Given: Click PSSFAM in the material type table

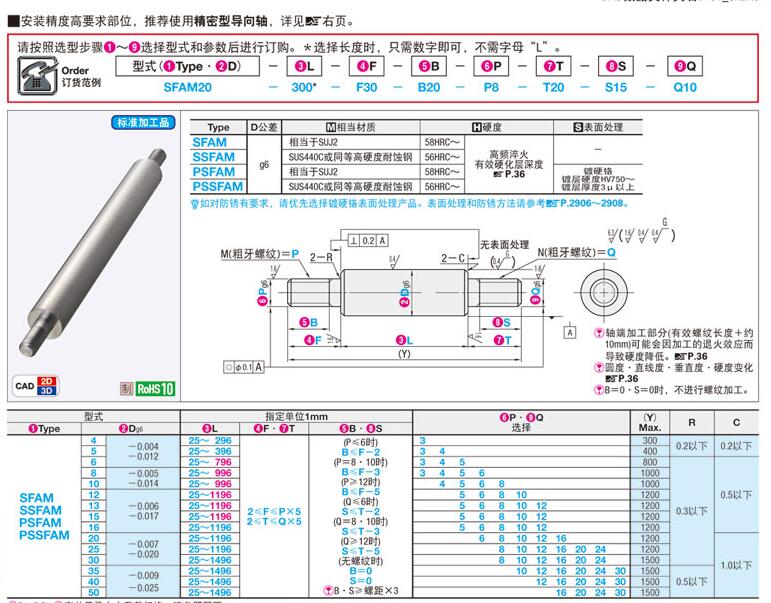Looking at the screenshot, I should pos(217,186).
